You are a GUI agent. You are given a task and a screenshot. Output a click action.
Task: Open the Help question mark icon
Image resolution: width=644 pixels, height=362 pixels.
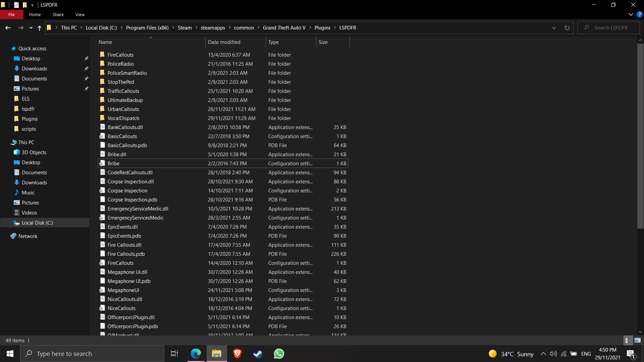tap(640, 14)
